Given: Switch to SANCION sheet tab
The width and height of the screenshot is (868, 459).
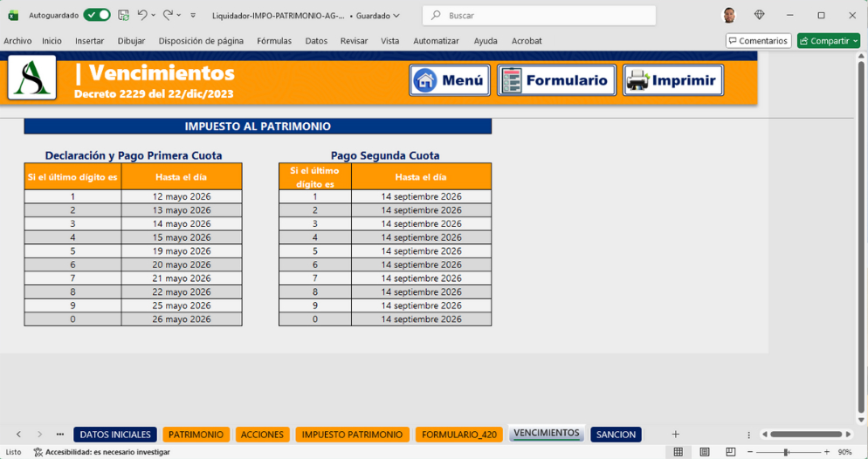Looking at the screenshot, I should point(616,435).
